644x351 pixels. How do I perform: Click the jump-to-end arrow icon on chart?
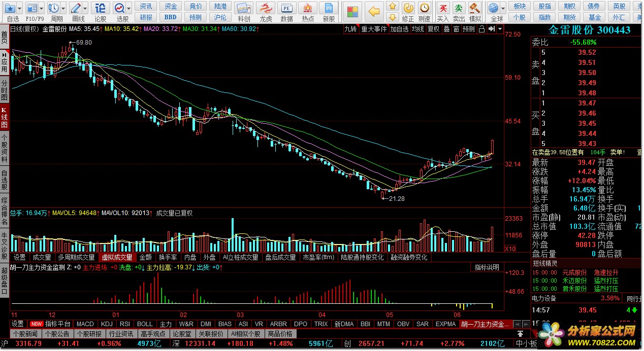pos(491,29)
